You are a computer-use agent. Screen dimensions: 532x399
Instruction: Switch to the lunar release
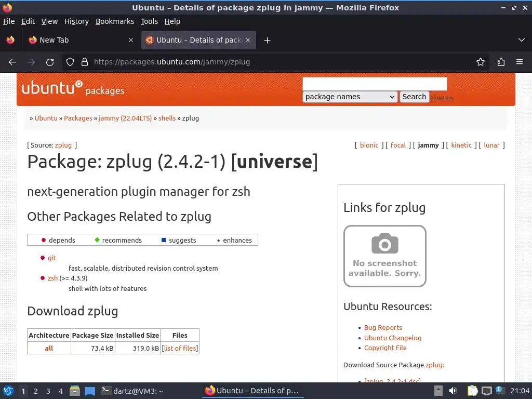[491, 145]
